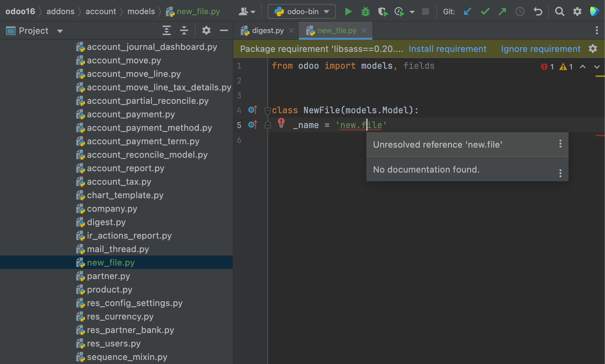Viewport: 605px width, 364px height.
Task: Run odoo-bin with coverage
Action: click(x=382, y=12)
